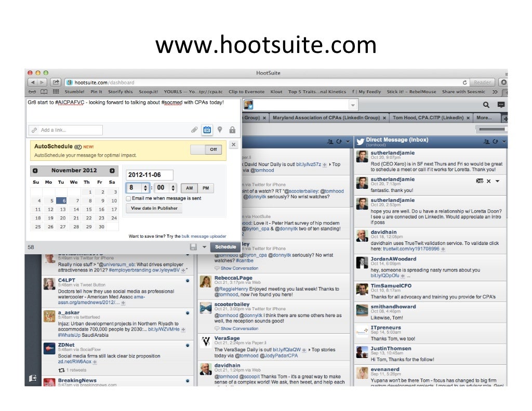Viewport: 532px width, 411px height.
Task: Go to previous month in the calendar
Action: [35, 171]
